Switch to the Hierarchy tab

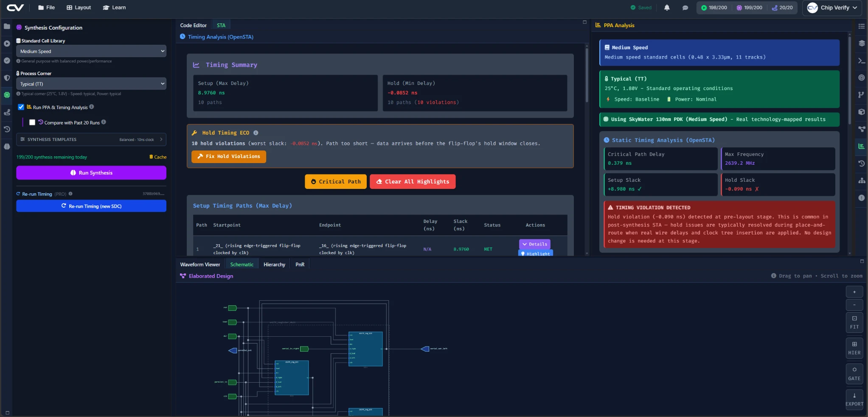[274, 265]
